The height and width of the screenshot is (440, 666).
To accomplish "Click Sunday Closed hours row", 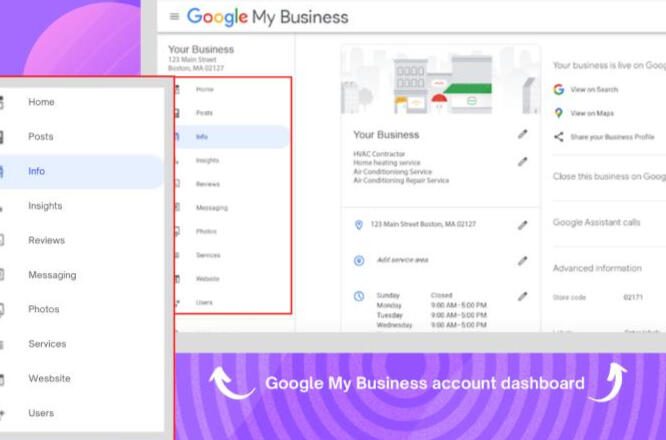I will tap(415, 295).
